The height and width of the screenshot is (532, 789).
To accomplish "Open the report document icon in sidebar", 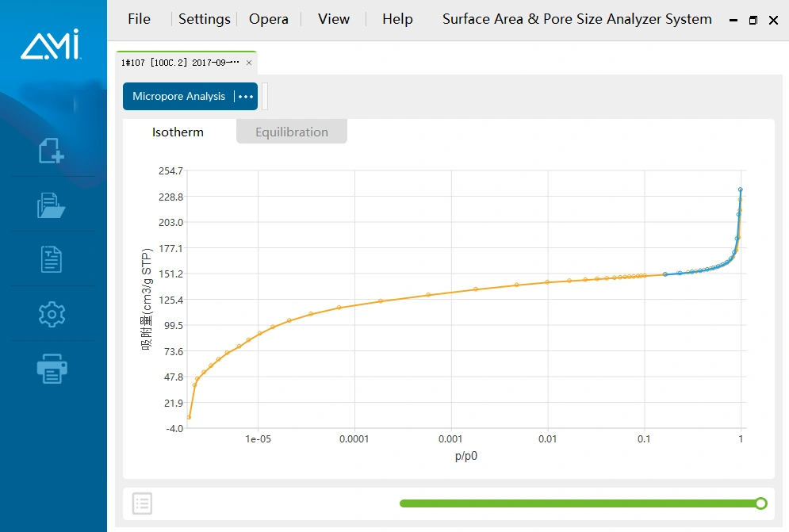I will tap(52, 259).
